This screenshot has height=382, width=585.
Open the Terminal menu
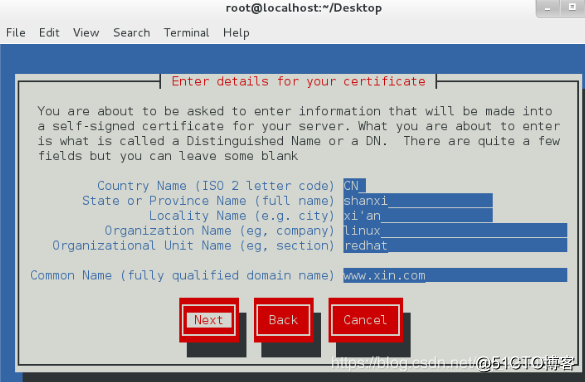pyautogui.click(x=187, y=33)
